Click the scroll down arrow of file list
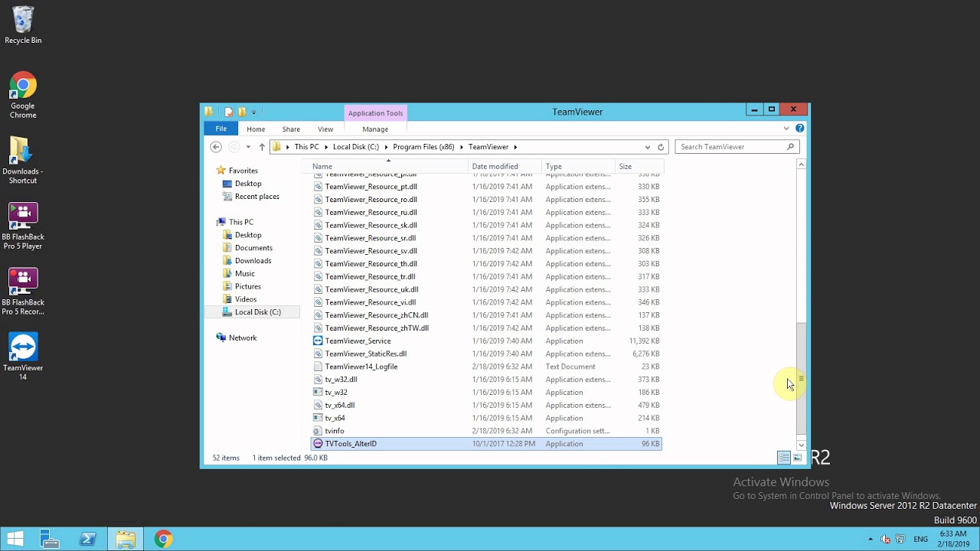This screenshot has width=980, height=551. (802, 445)
